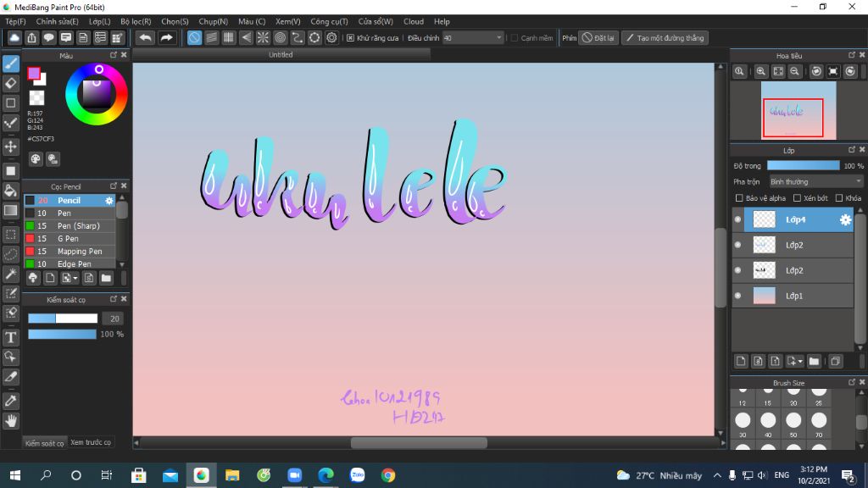This screenshot has height=488, width=868.
Task: Select the Magic Wand tool
Action: 10,274
